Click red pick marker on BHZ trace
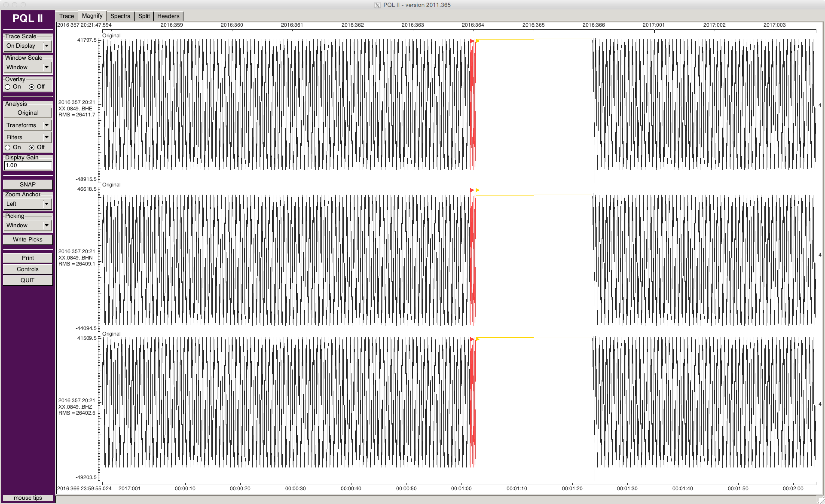The height and width of the screenshot is (504, 825). pyautogui.click(x=472, y=339)
